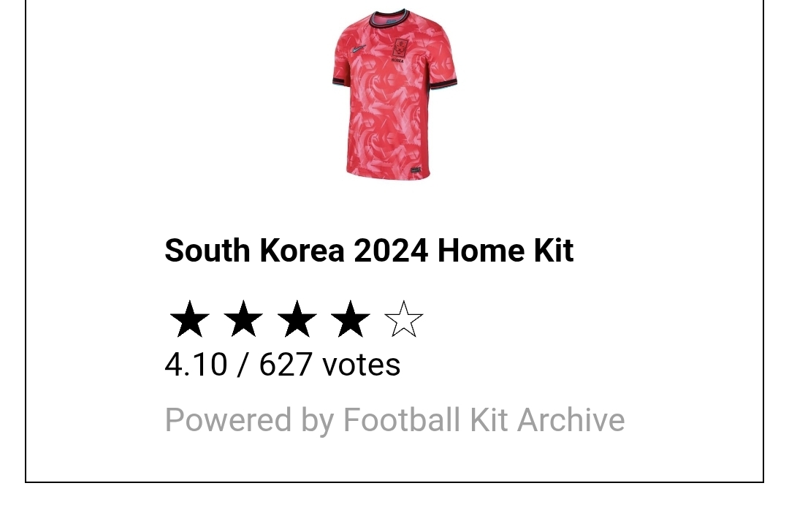Click the 4.10 average rating score
Screen dimensions: 789x532
pyautogui.click(x=196, y=365)
